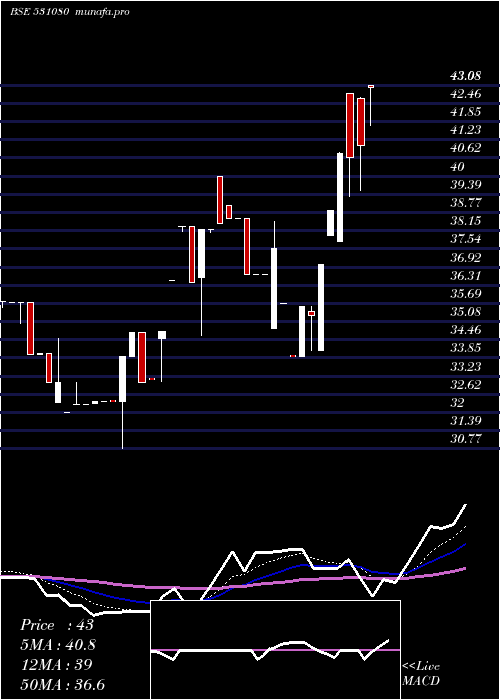Viewport: 500px width, 700px height.
Task: Click the 31.39 price axis label
Action: click(466, 421)
